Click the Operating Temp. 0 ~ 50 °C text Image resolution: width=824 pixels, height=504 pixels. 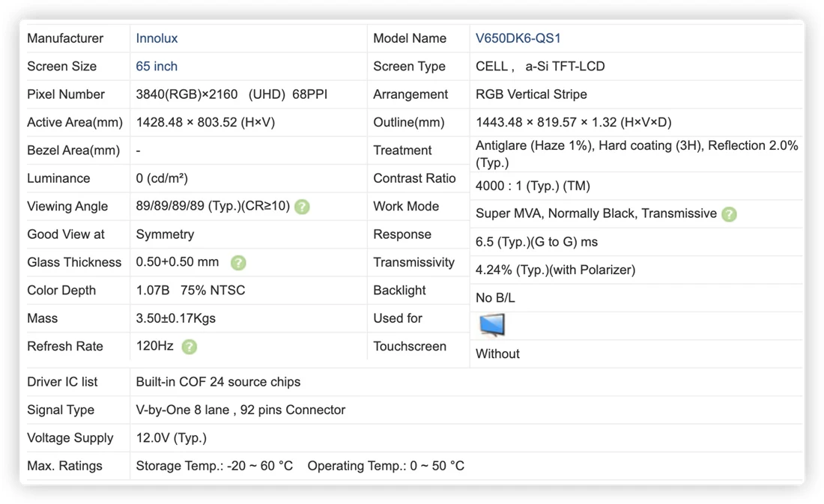(386, 466)
